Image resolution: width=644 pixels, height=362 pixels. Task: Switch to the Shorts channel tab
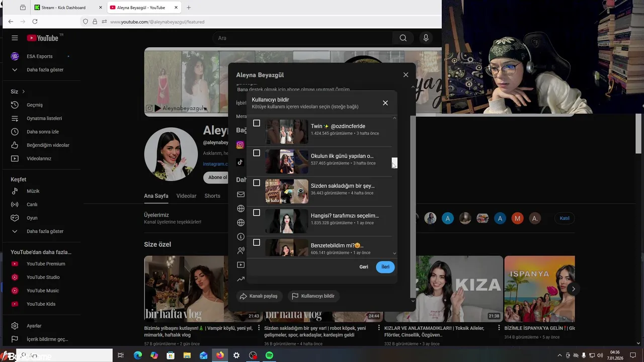click(x=212, y=196)
